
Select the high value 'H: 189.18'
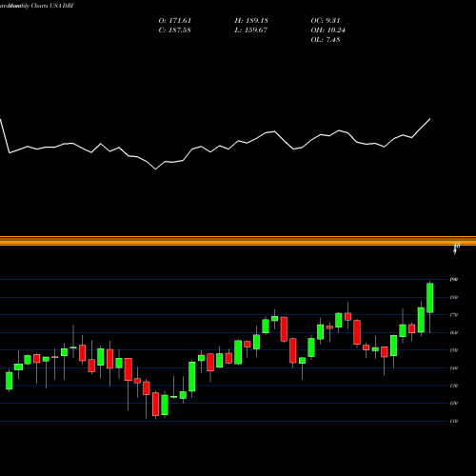tap(251, 21)
